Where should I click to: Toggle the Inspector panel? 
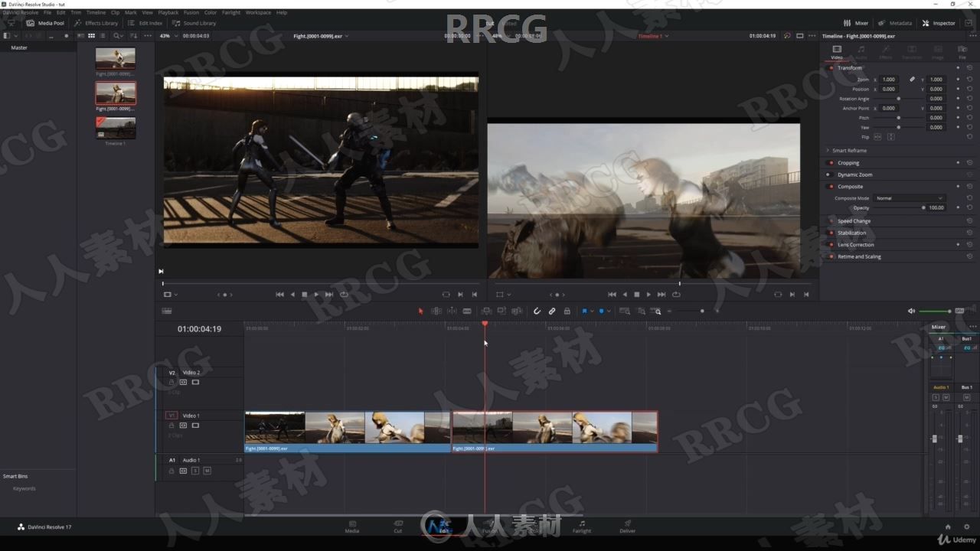(939, 23)
